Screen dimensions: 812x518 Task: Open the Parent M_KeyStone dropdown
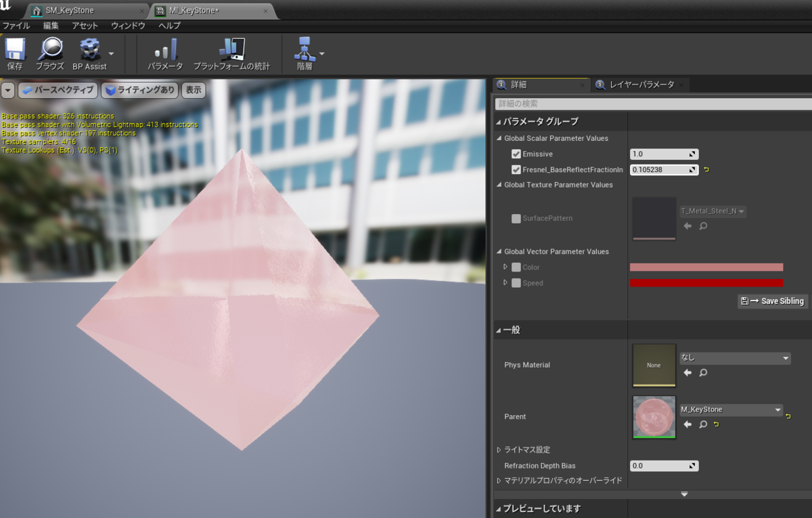(x=731, y=410)
